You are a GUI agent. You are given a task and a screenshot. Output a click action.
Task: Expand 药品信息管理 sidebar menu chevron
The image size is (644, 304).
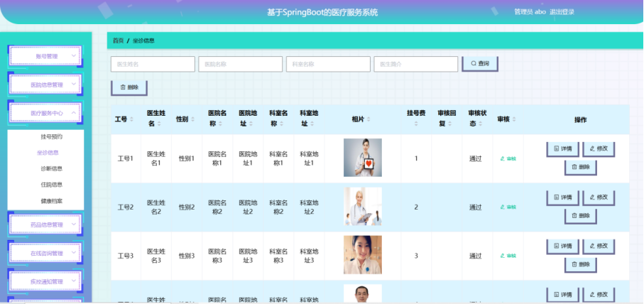click(x=74, y=224)
